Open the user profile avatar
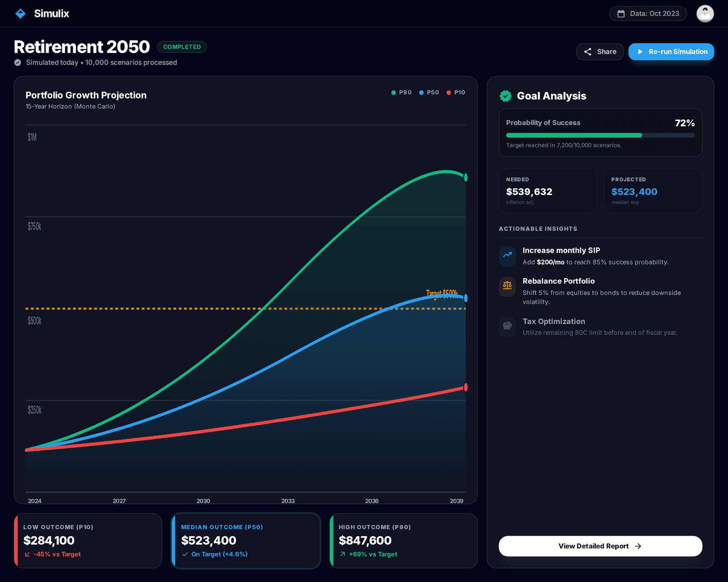The height and width of the screenshot is (582, 728). click(x=705, y=13)
